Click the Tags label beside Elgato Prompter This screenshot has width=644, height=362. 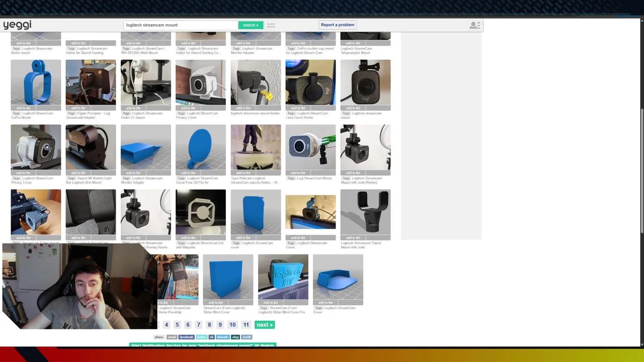(x=71, y=113)
